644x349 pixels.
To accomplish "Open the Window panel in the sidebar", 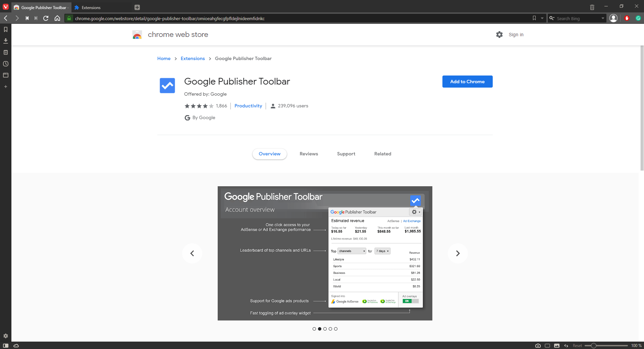I will 5,75.
